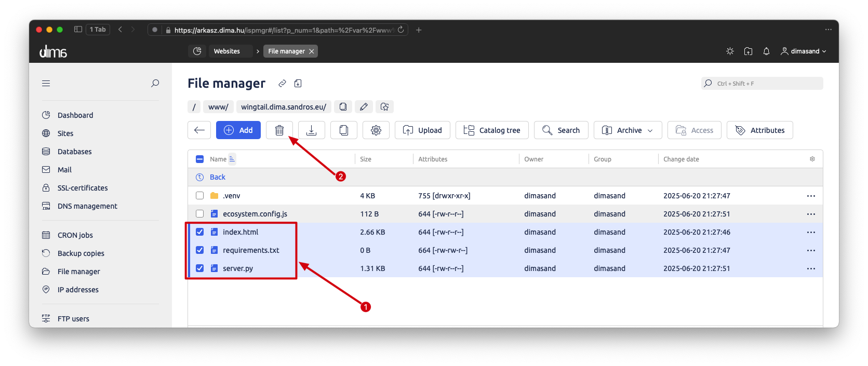Check the .venv folder checkbox
The image size is (868, 366).
pos(199,196)
